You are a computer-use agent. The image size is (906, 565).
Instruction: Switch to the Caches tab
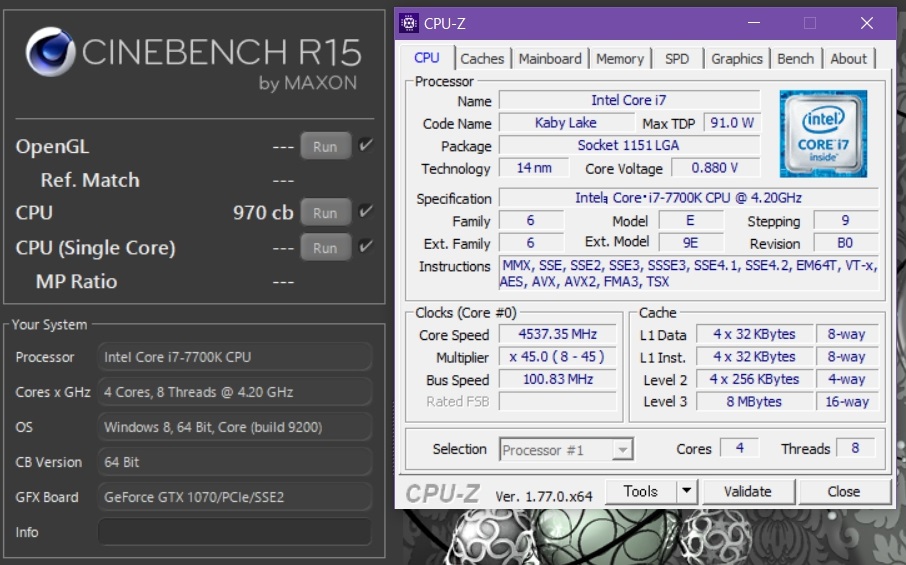coord(482,59)
